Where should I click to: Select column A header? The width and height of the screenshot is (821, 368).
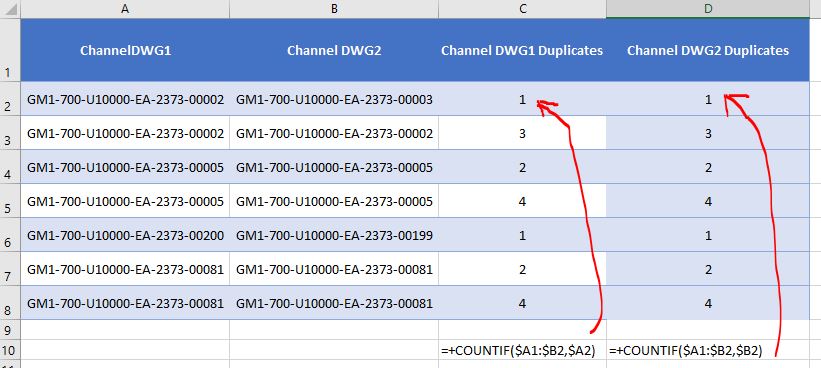[125, 9]
